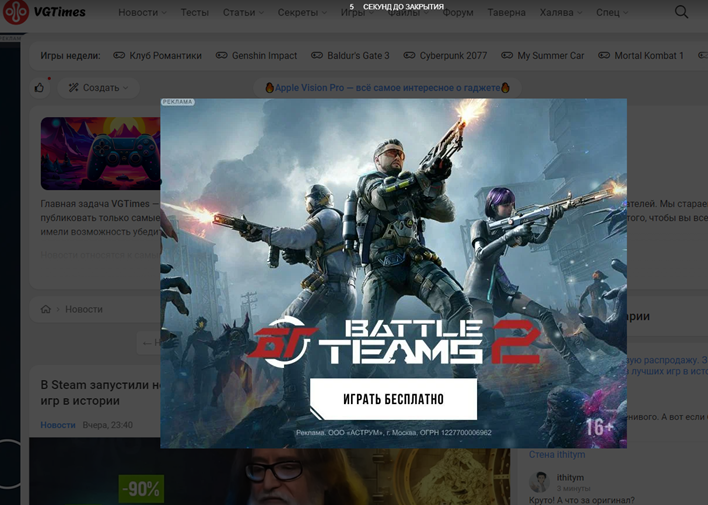
Task: Click the РЕКЛАМА label on the ad
Action: [177, 102]
